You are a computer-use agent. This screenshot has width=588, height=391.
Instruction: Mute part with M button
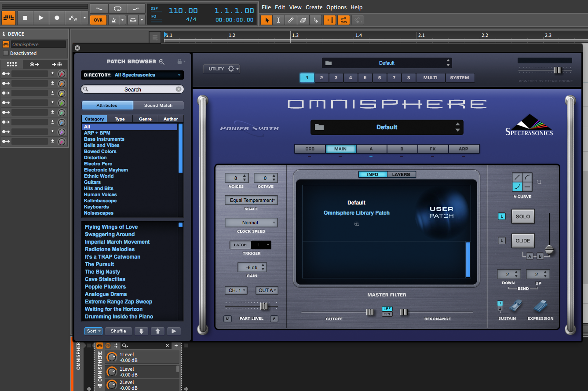tap(227, 319)
